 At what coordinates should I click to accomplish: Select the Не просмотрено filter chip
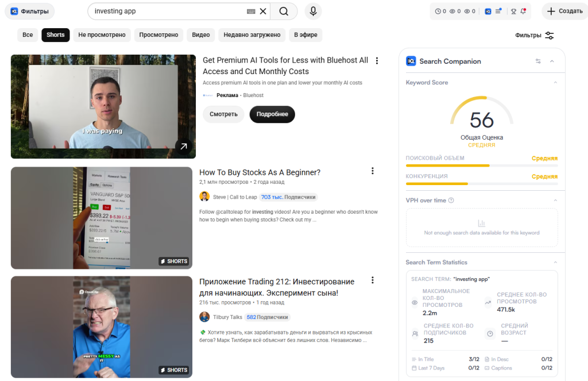(102, 35)
